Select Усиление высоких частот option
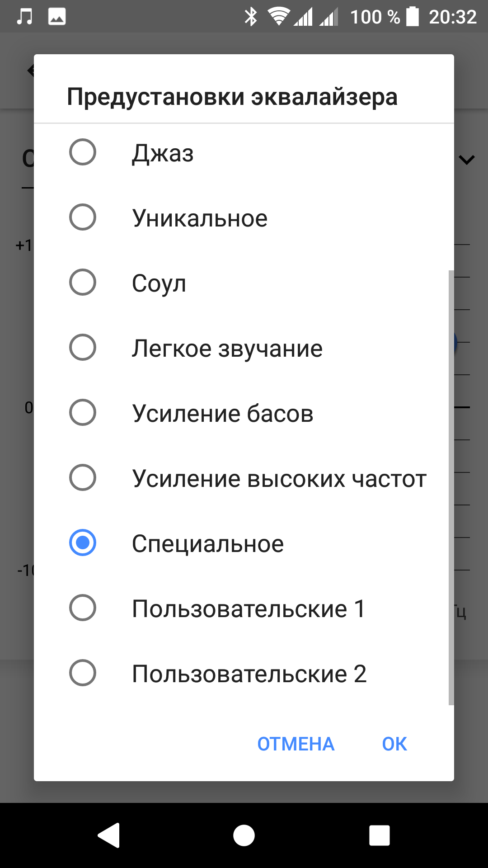 pyautogui.click(x=83, y=478)
